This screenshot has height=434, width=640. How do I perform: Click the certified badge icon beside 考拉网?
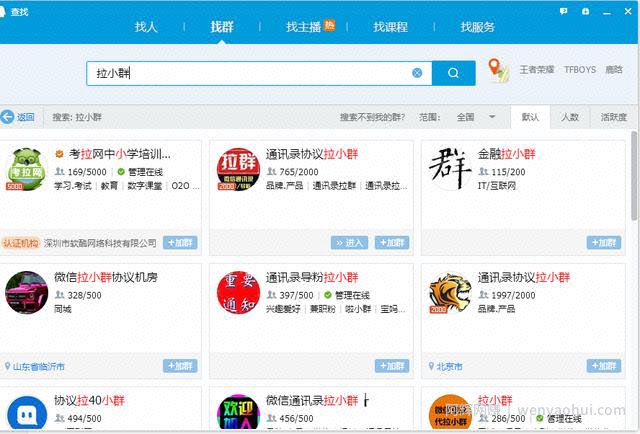60,154
